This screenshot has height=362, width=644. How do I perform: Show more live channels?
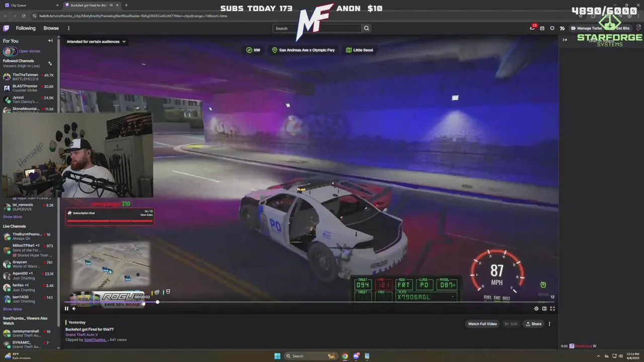point(13,309)
